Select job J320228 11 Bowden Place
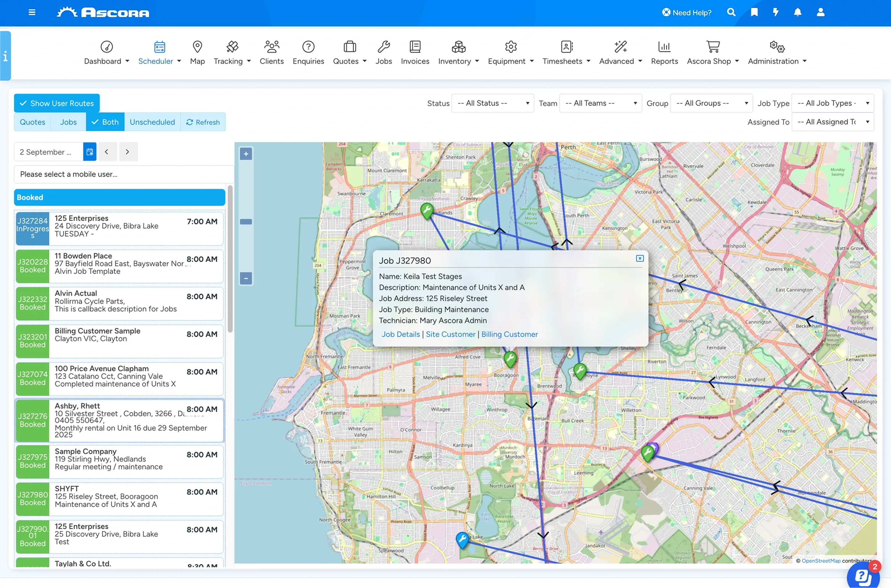 pyautogui.click(x=119, y=266)
